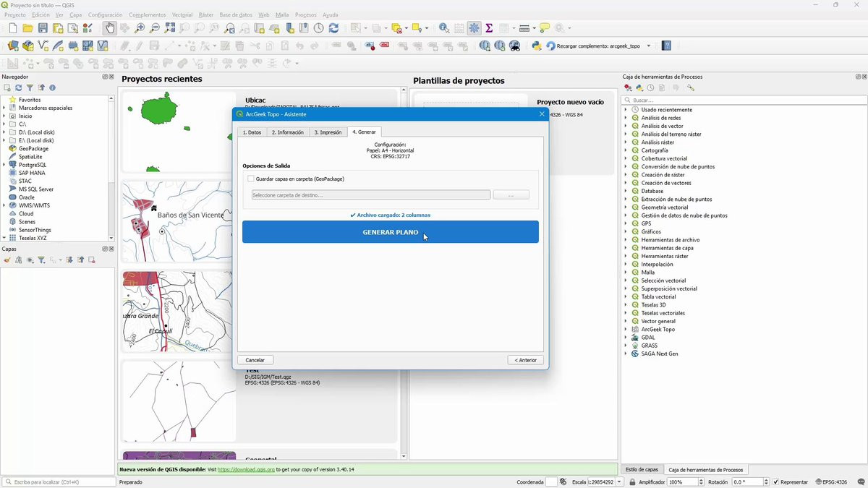Click the Amplificador spinner arrows
The width and height of the screenshot is (868, 488).
[x=701, y=481]
